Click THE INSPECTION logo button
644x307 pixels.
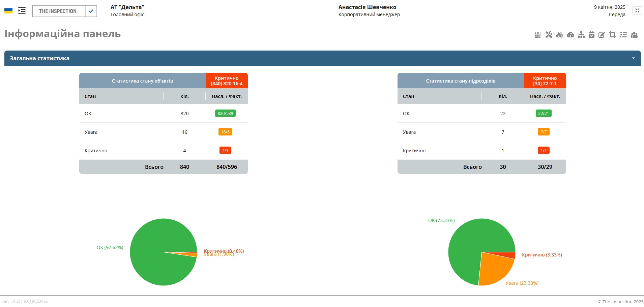click(x=58, y=11)
